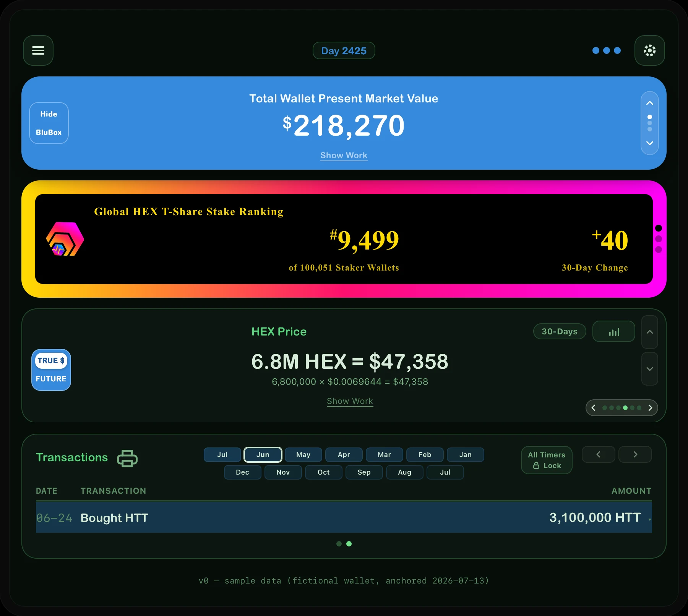Go to next transactions page arrow
This screenshot has height=616, width=688.
[x=635, y=454]
